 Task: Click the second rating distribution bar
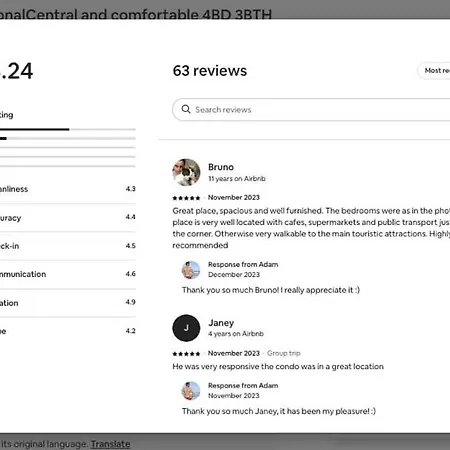click(x=68, y=138)
